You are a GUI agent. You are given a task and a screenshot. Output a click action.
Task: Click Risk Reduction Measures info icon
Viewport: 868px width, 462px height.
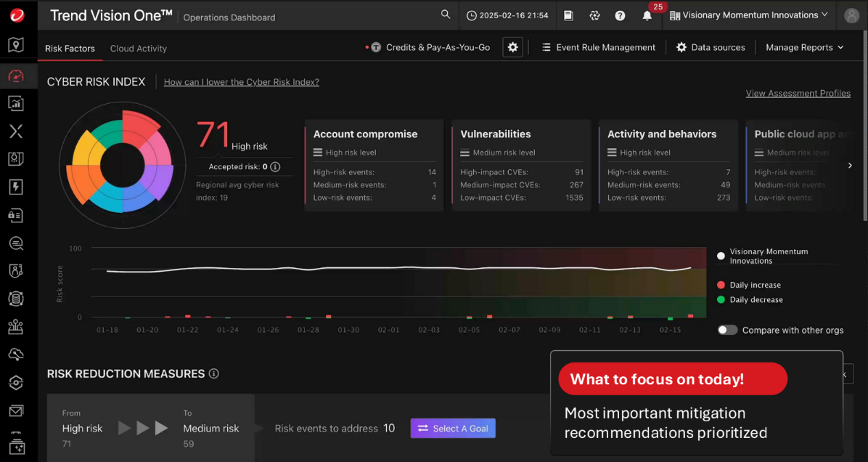pyautogui.click(x=213, y=374)
